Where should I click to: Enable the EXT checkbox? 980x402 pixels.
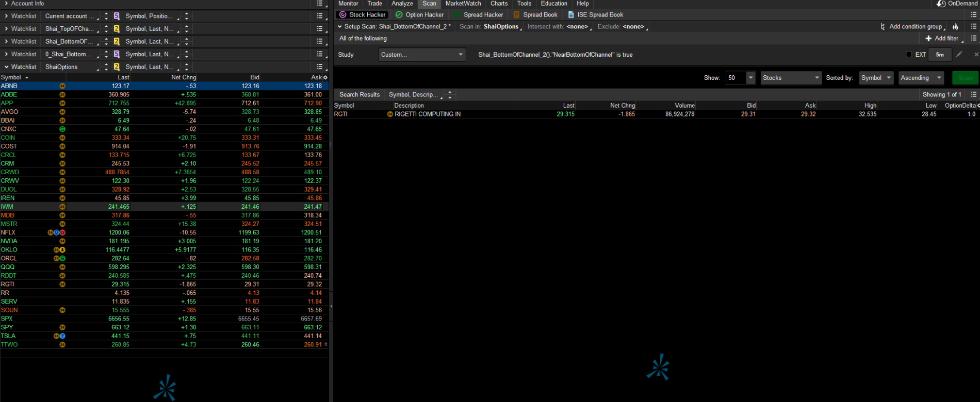click(x=909, y=55)
